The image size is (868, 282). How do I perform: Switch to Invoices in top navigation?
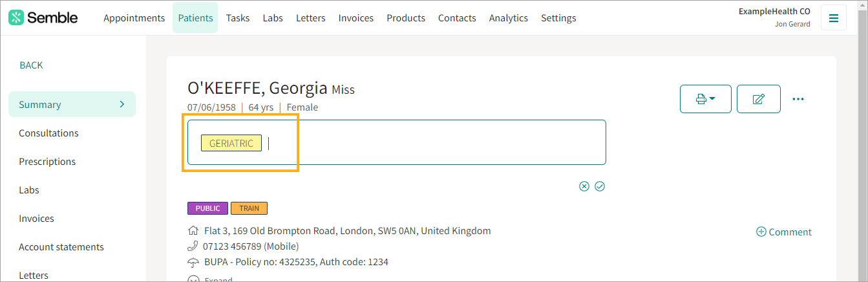356,18
